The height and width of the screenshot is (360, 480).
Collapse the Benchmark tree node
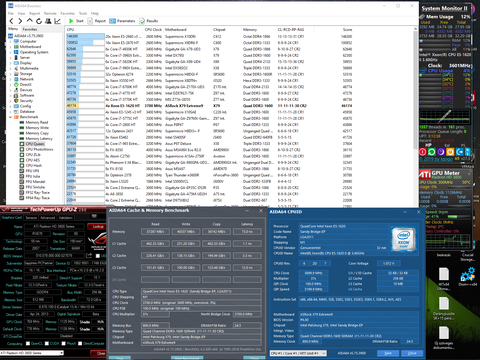coord(10,117)
